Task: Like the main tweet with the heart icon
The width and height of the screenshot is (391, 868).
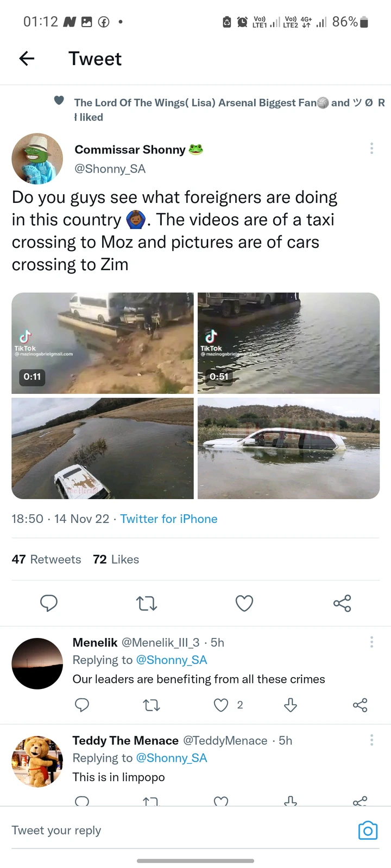Action: click(244, 603)
